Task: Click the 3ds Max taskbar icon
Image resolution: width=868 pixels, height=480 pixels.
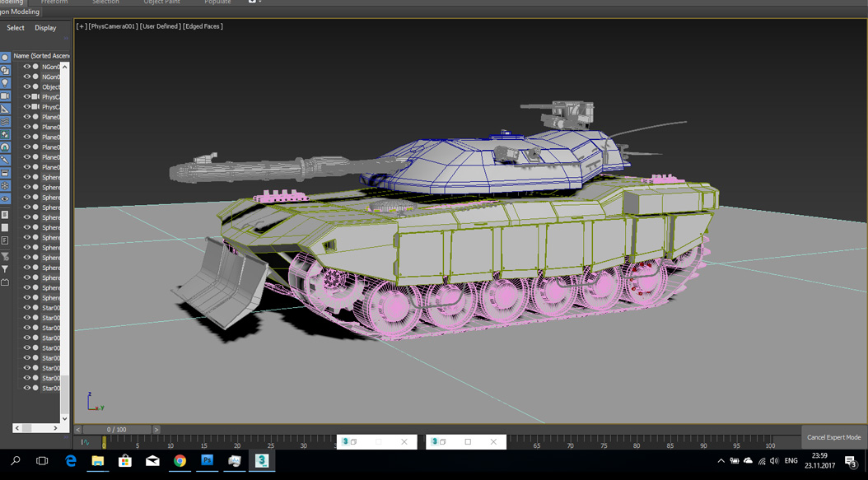Action: (x=261, y=460)
